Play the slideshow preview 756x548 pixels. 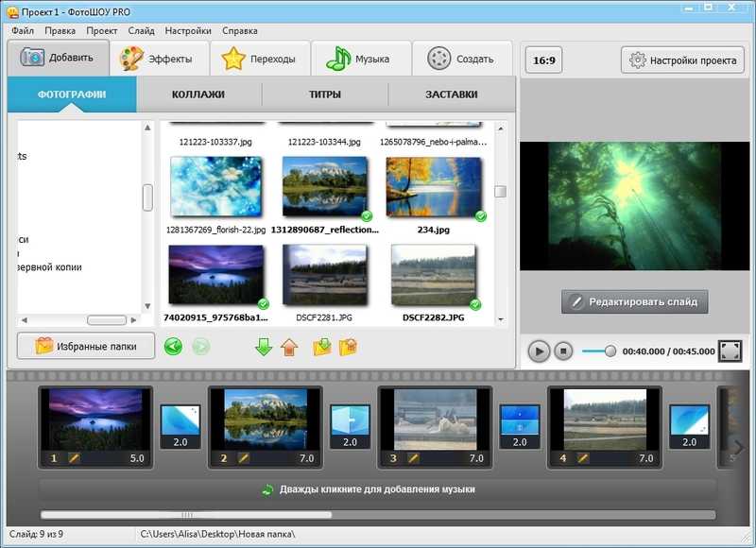pos(539,351)
